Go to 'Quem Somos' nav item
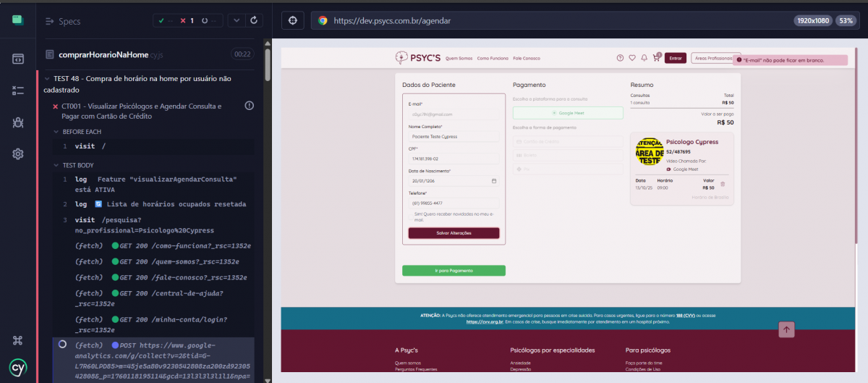 459,58
